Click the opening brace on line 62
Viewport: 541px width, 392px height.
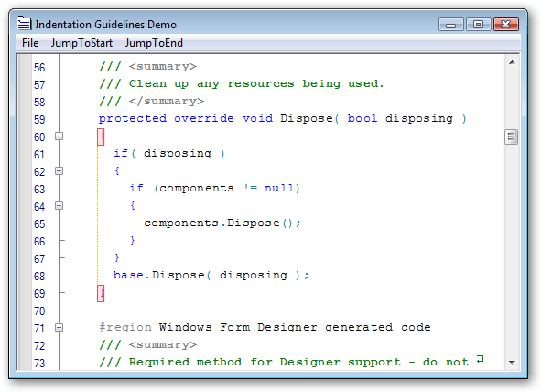tap(117, 170)
